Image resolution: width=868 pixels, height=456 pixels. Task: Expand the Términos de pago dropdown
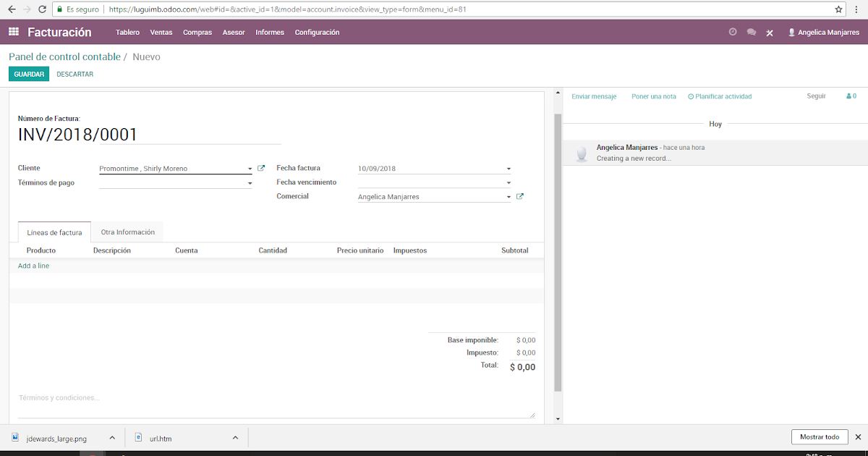coord(250,182)
